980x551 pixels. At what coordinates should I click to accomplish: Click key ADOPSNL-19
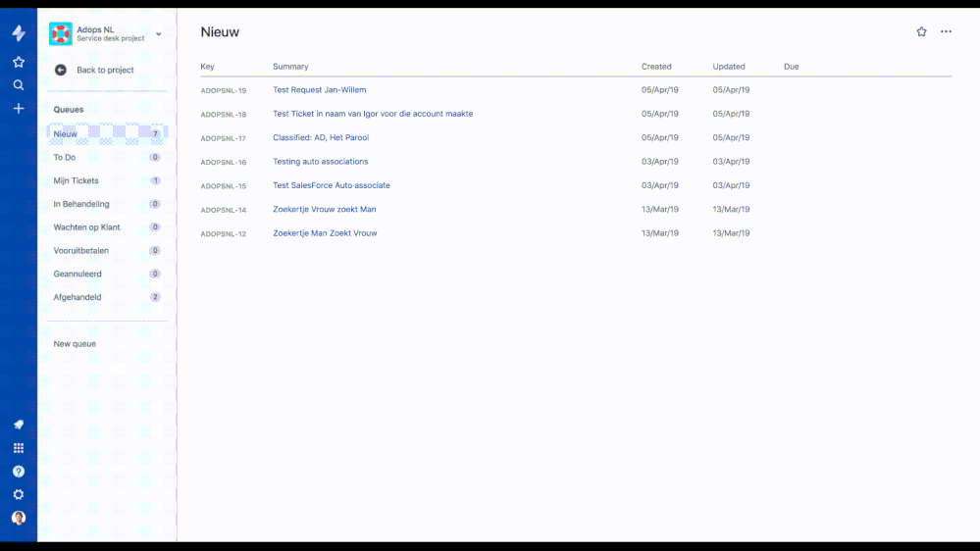coord(223,90)
